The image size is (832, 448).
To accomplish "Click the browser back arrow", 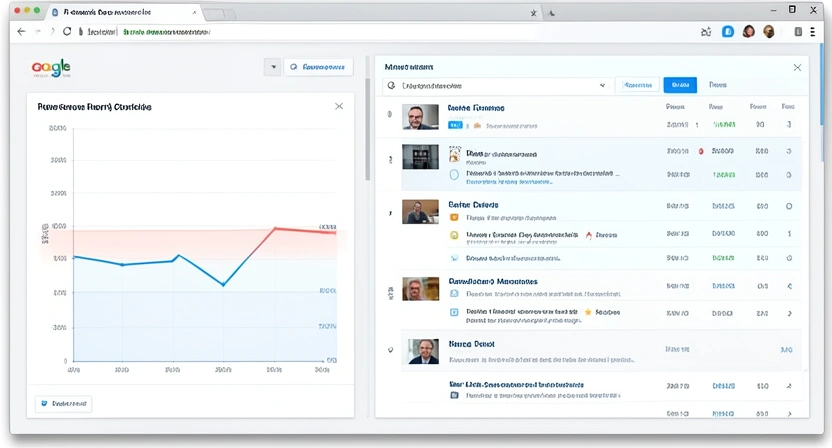I will [21, 31].
